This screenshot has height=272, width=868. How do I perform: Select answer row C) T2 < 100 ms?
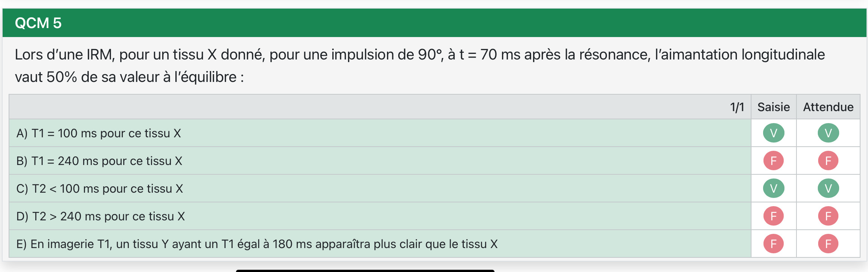[100, 189]
